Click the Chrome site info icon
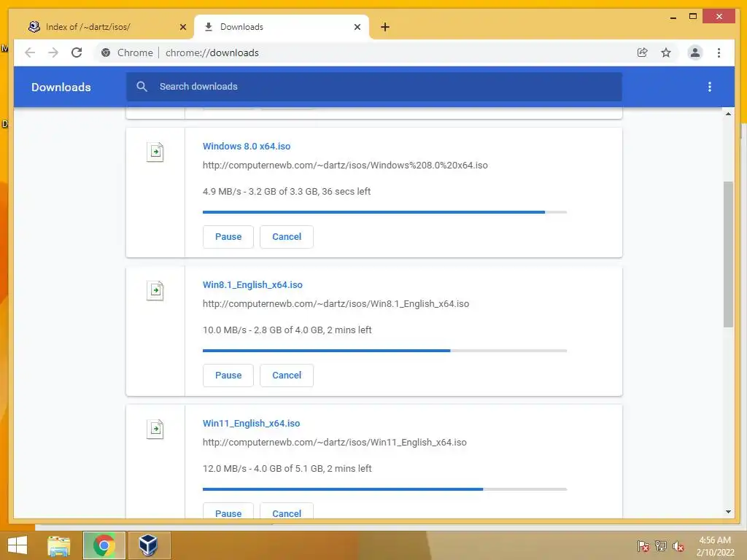 (x=106, y=52)
